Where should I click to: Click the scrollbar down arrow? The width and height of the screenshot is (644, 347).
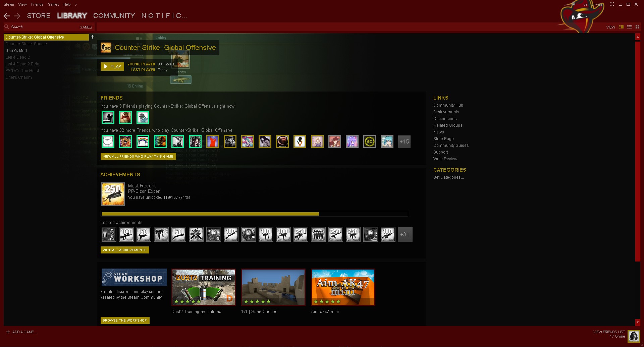[x=638, y=322]
